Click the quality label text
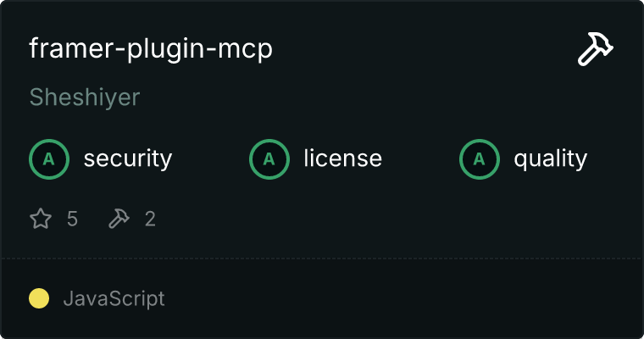 click(x=550, y=159)
